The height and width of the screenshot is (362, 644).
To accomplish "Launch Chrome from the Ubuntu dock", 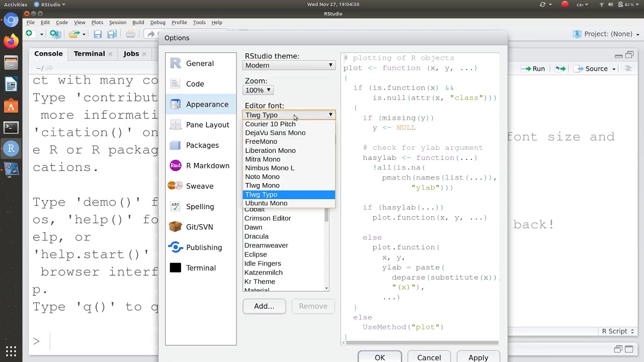I will (x=11, y=21).
